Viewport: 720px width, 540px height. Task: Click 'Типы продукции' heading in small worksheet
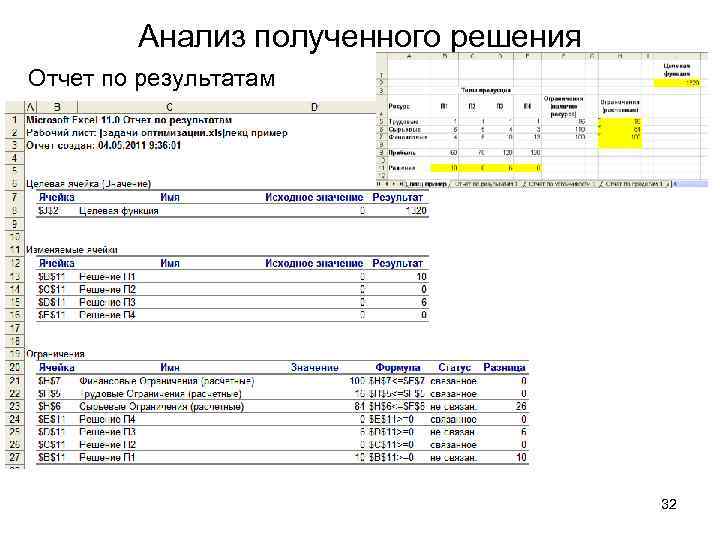486,90
